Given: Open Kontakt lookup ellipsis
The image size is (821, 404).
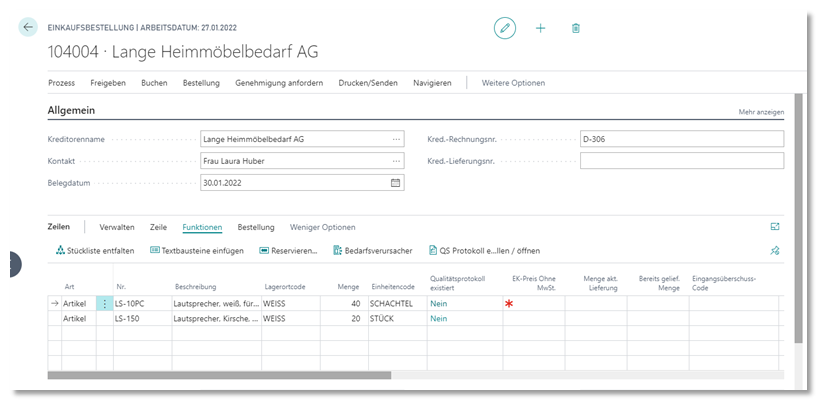Looking at the screenshot, I should (x=396, y=161).
